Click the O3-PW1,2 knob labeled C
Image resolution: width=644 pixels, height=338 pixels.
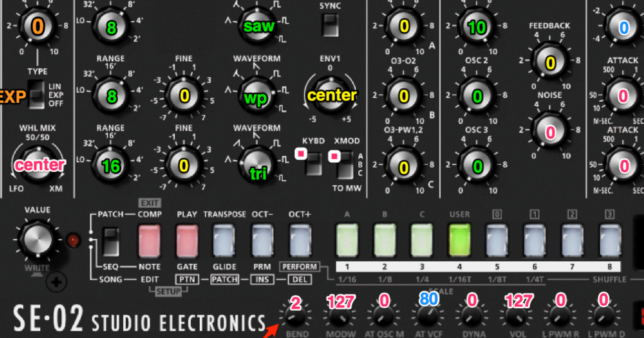coord(404,165)
